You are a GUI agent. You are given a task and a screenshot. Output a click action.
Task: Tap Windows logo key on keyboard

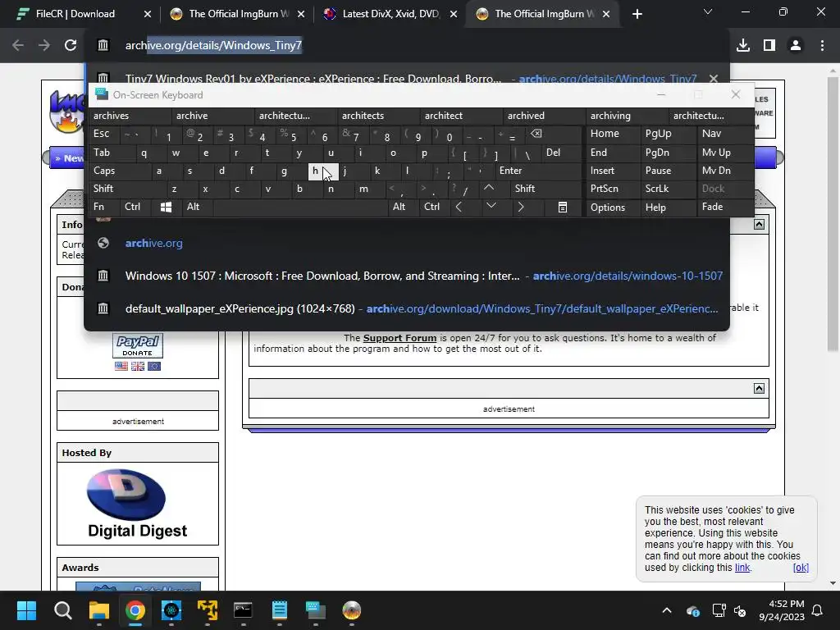(166, 207)
